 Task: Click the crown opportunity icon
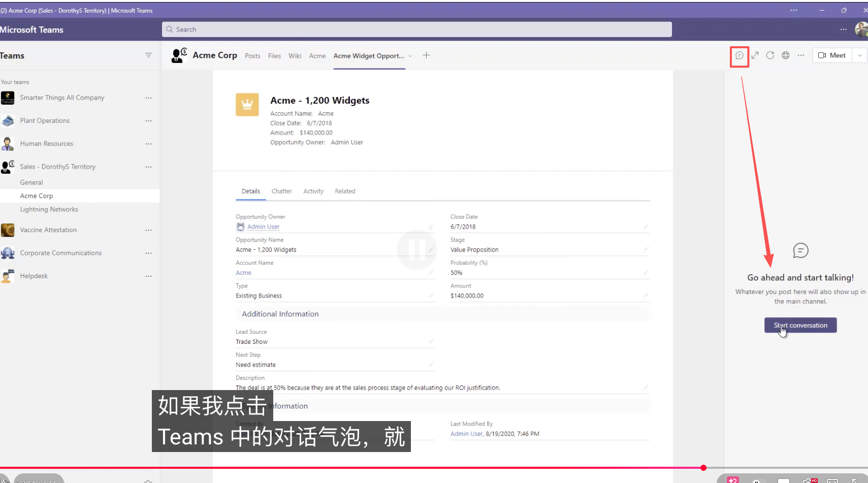point(247,105)
